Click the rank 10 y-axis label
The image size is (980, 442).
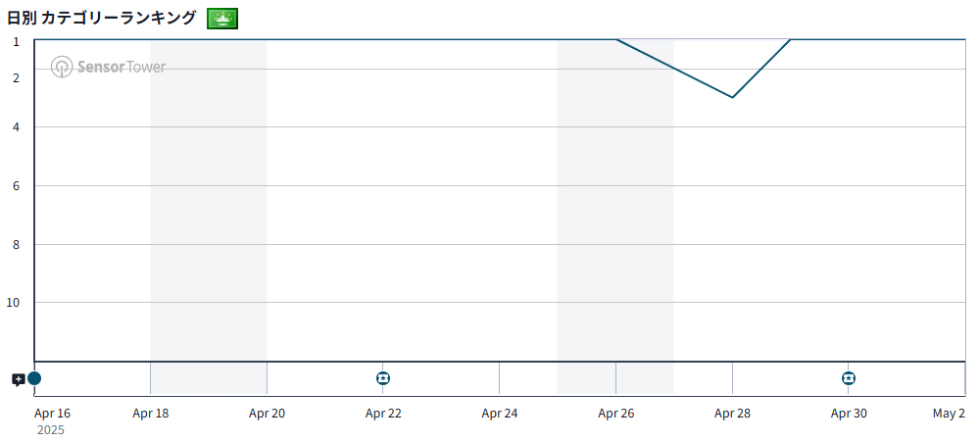(x=14, y=303)
